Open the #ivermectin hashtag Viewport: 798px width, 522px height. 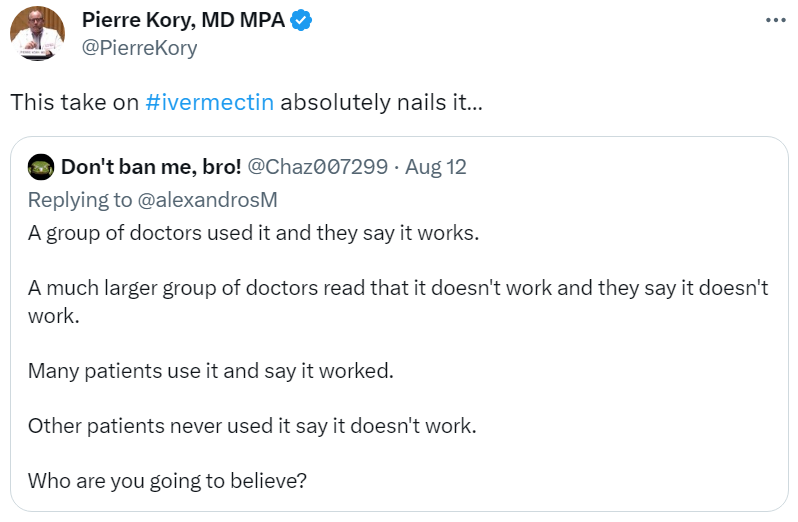209,103
